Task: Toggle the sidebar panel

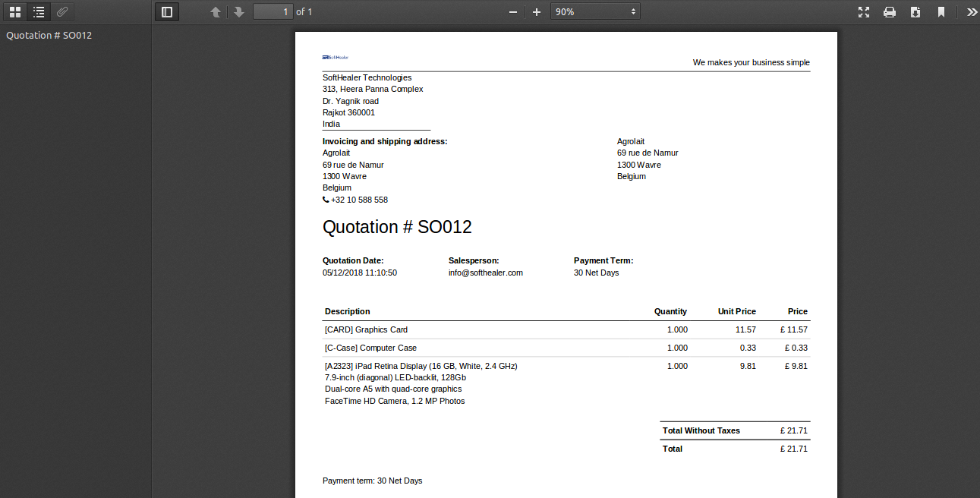Action: 167,11
